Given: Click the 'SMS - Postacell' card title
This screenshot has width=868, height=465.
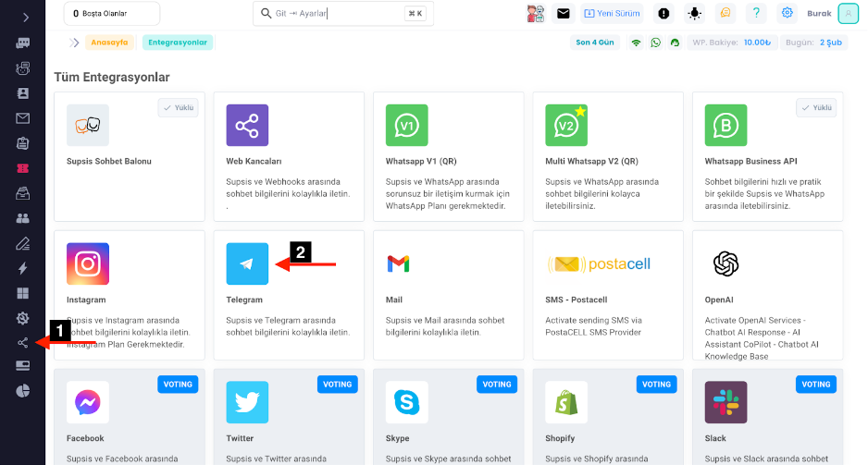Looking at the screenshot, I should click(577, 300).
